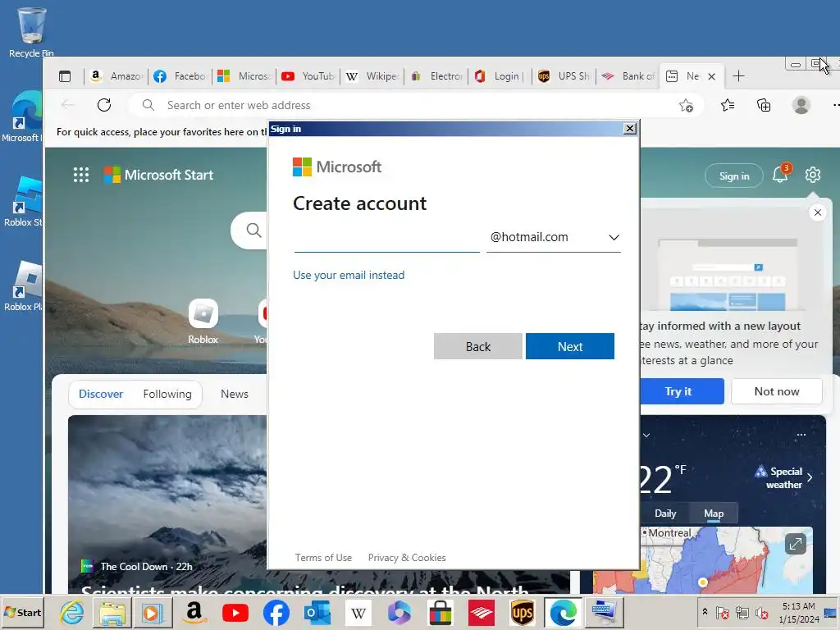
Task: Click Use your email instead link
Action: pos(349,275)
